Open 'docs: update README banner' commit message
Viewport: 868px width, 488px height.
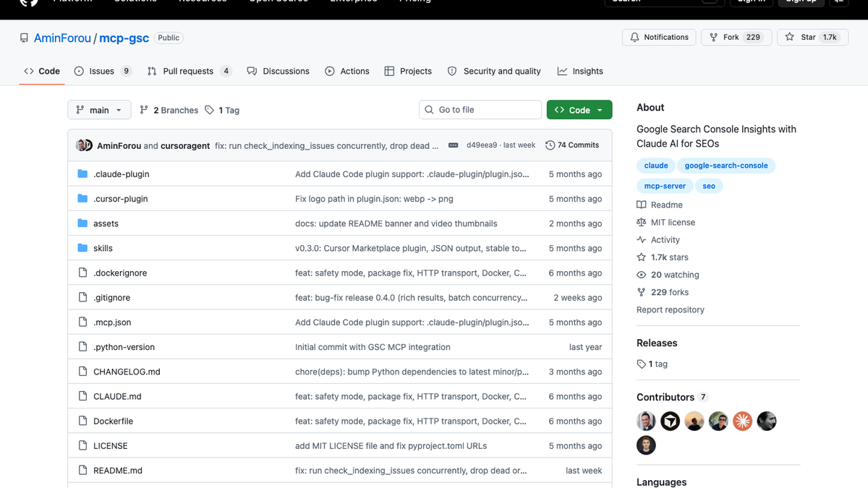click(x=396, y=223)
